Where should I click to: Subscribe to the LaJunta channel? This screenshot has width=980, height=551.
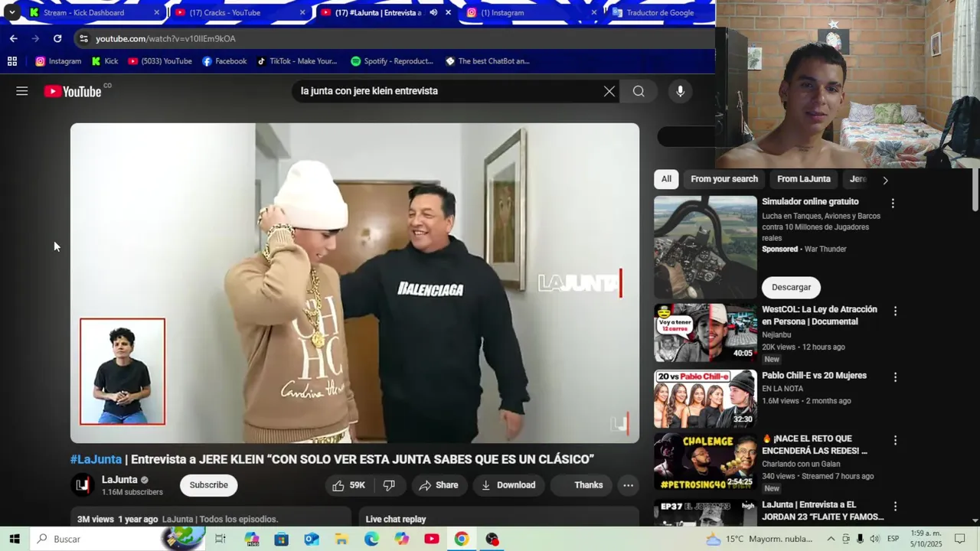(209, 485)
